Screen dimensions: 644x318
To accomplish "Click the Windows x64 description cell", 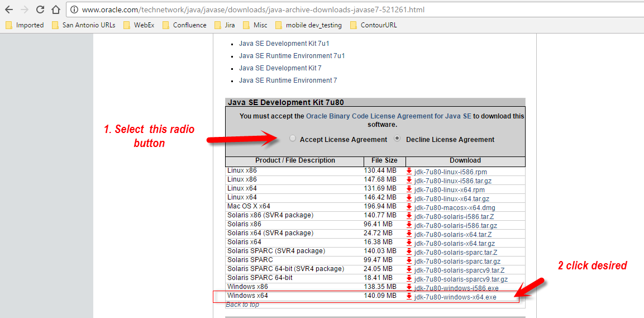I will tap(294, 296).
